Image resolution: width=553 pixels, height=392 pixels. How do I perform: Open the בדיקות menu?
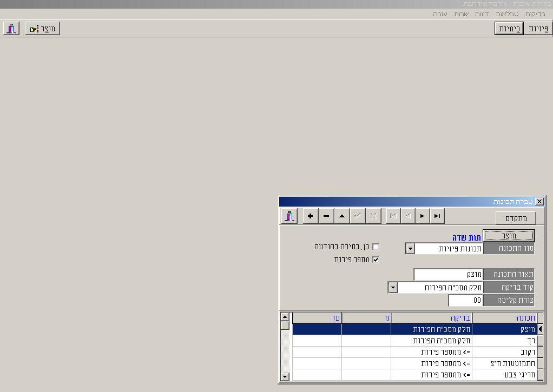[x=535, y=14]
